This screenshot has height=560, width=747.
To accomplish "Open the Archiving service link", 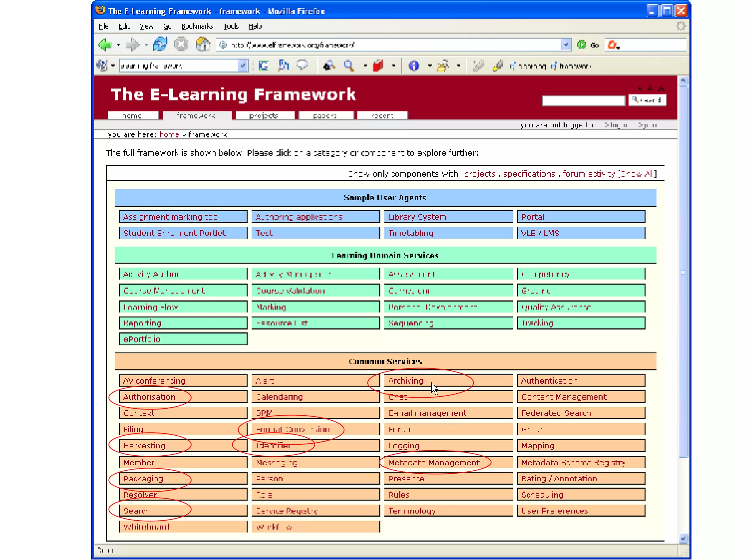I will (x=406, y=381).
